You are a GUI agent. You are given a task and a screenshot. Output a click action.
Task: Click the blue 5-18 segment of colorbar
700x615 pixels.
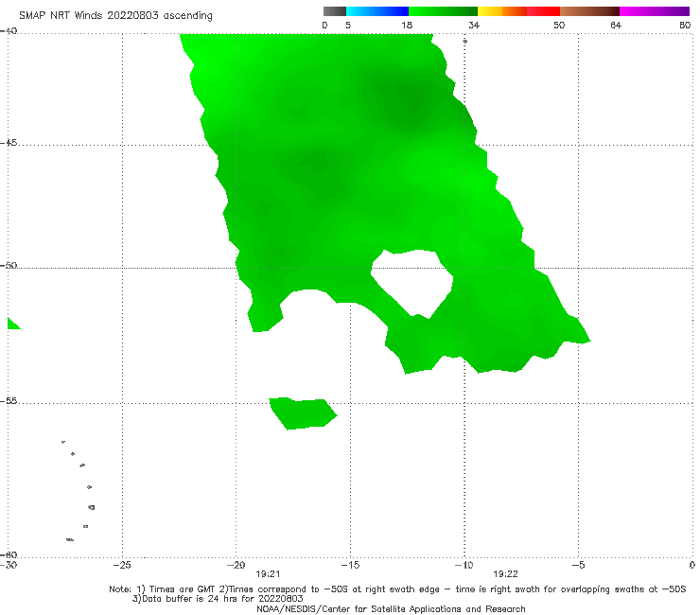click(377, 11)
